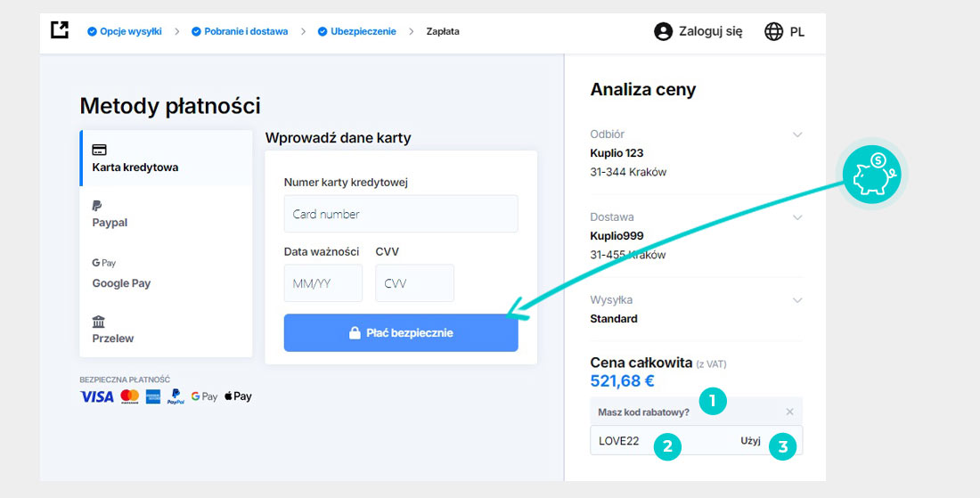The width and height of the screenshot is (980, 498).
Task: Click the user account avatar icon
Action: click(663, 31)
